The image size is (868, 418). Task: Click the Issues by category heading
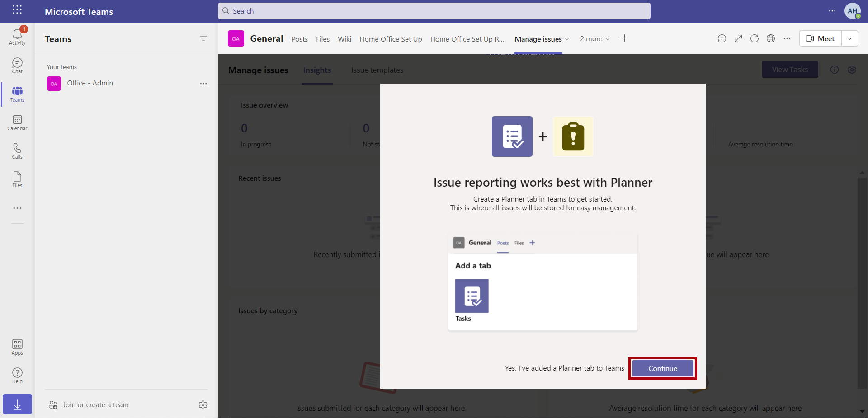(268, 311)
